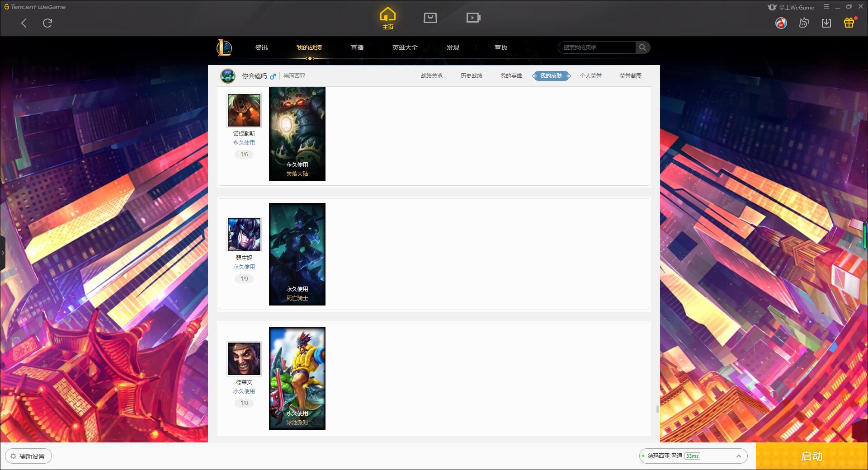Switch to the 查找 tab
The width and height of the screenshot is (868, 470).
(501, 47)
